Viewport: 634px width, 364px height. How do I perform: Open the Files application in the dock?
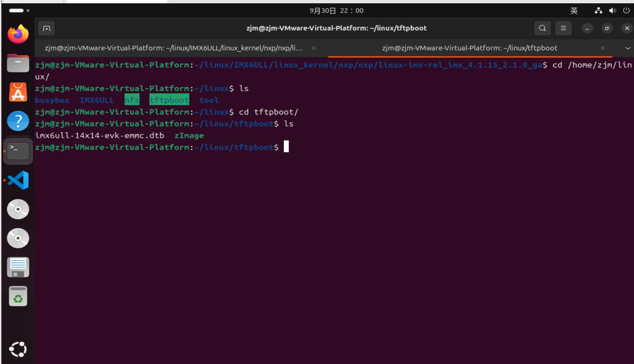click(18, 63)
